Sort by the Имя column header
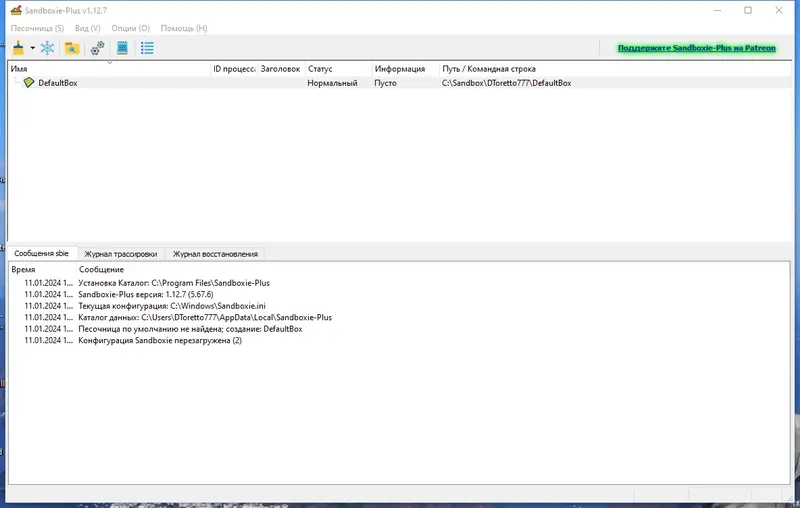The width and height of the screenshot is (800, 508). click(109, 69)
